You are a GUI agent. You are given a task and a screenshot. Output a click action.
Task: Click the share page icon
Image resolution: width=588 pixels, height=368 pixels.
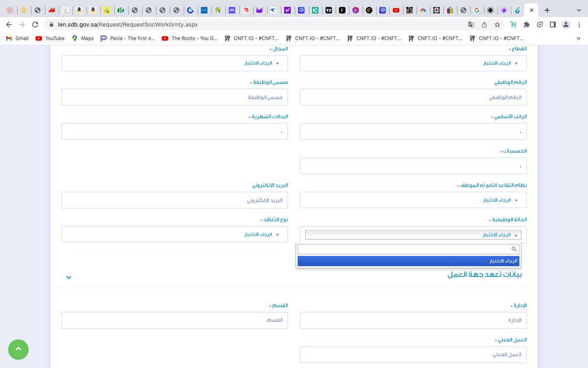point(484,25)
